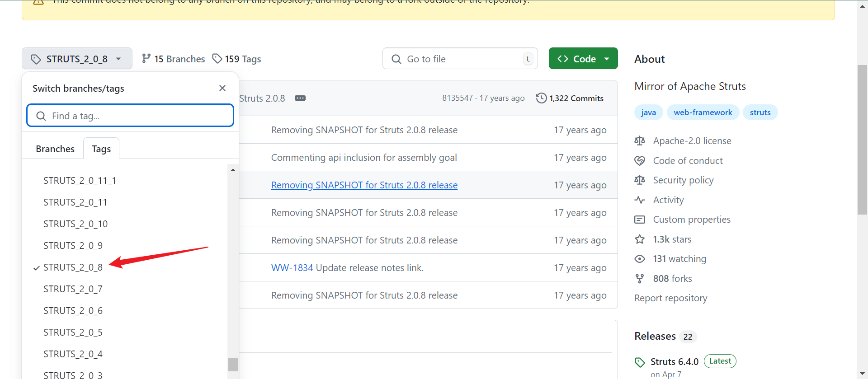Open the 131 watching link

coord(679,259)
